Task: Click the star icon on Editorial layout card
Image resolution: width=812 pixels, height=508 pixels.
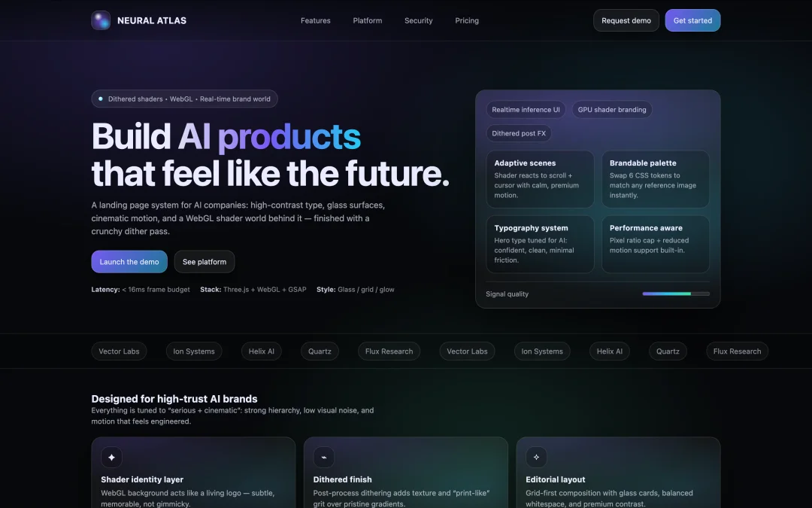Action: 536,458
